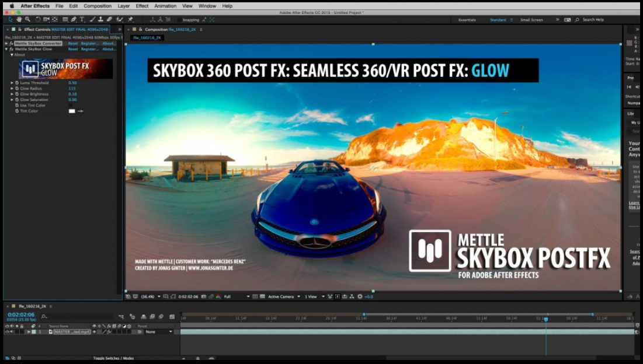Collapse the About section
The image size is (643, 364).
point(12,54)
